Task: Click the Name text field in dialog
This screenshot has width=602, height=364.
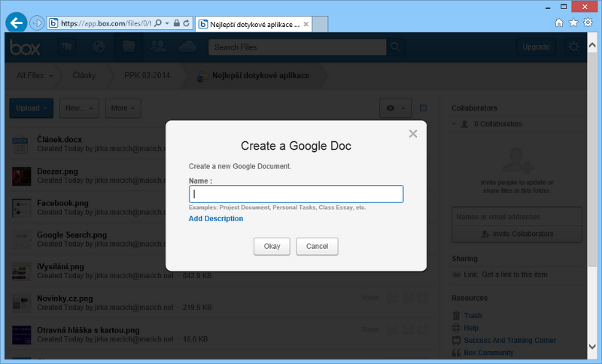Action: (296, 194)
